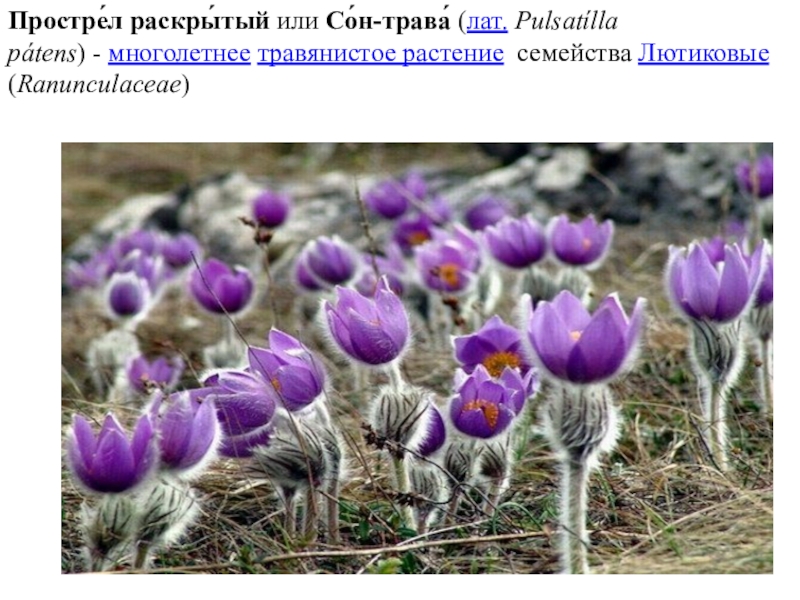The height and width of the screenshot is (600, 800).
Task: Click the large purple flower on tall fuzzy stem
Action: click(584, 337)
